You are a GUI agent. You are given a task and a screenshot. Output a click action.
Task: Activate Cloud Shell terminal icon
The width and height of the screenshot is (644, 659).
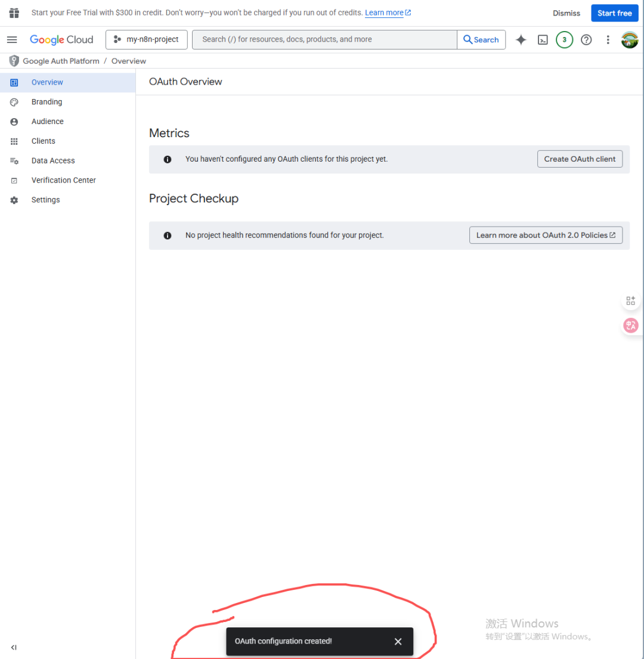pyautogui.click(x=543, y=40)
